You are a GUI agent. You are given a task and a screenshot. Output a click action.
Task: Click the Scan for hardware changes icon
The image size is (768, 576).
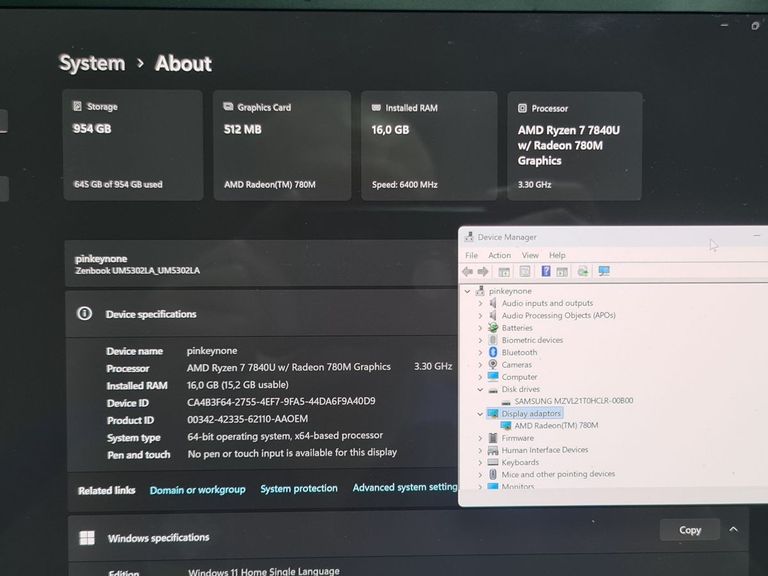(x=583, y=271)
